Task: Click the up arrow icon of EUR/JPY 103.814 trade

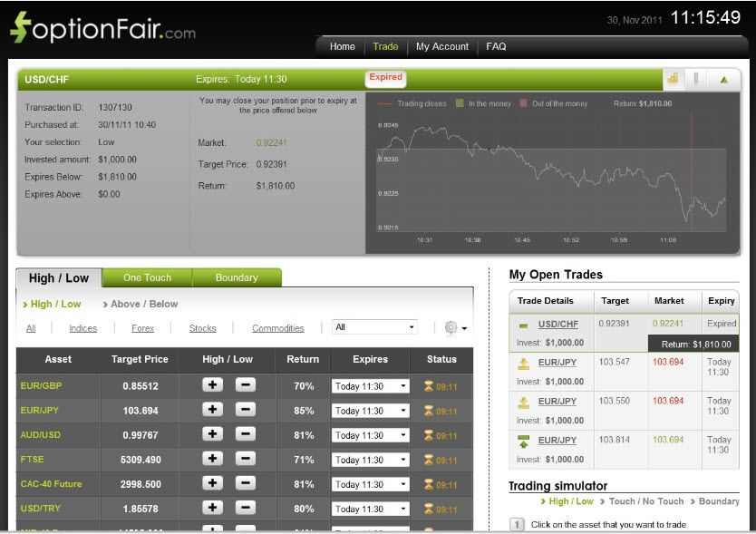Action: point(524,441)
